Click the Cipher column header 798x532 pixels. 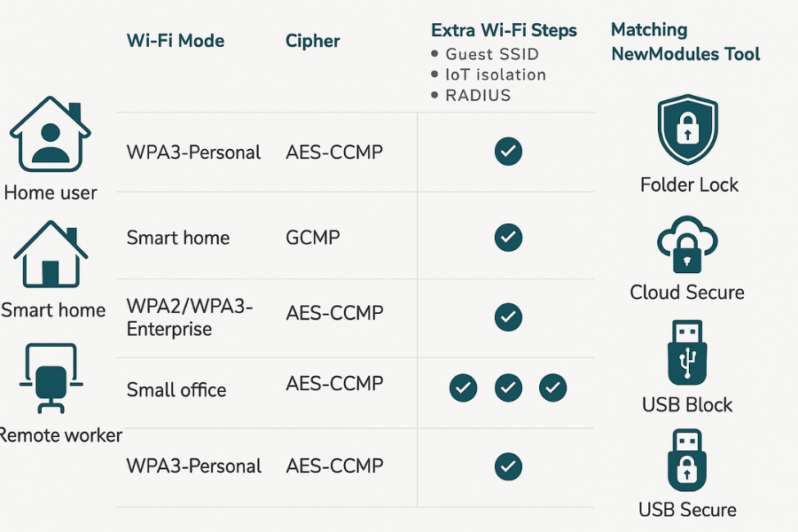click(x=312, y=41)
